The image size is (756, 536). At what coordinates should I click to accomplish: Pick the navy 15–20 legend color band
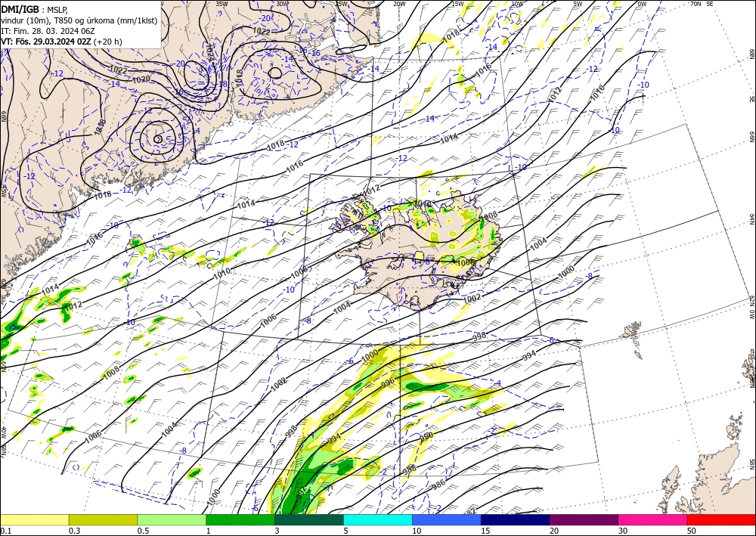516,519
